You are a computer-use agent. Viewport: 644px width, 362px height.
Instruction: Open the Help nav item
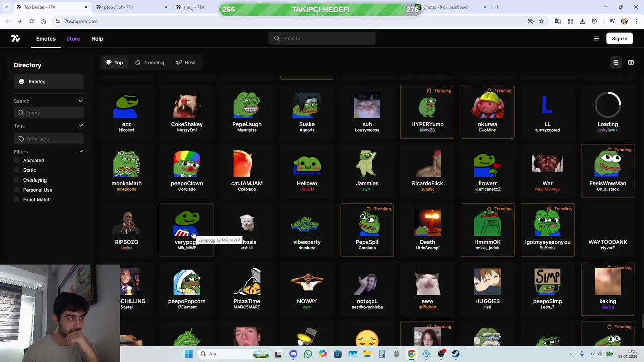coord(97,39)
